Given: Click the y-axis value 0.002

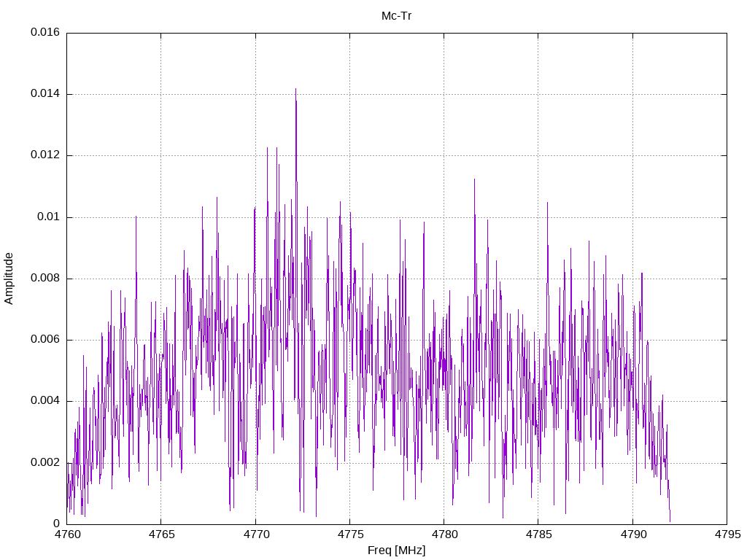Looking at the screenshot, I should [x=45, y=462].
